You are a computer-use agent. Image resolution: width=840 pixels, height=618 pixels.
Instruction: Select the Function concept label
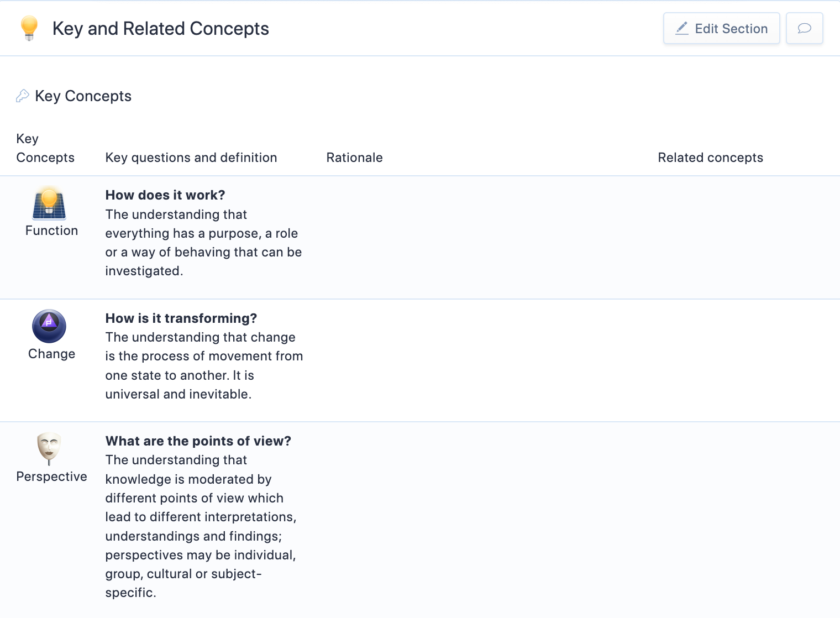[52, 231]
